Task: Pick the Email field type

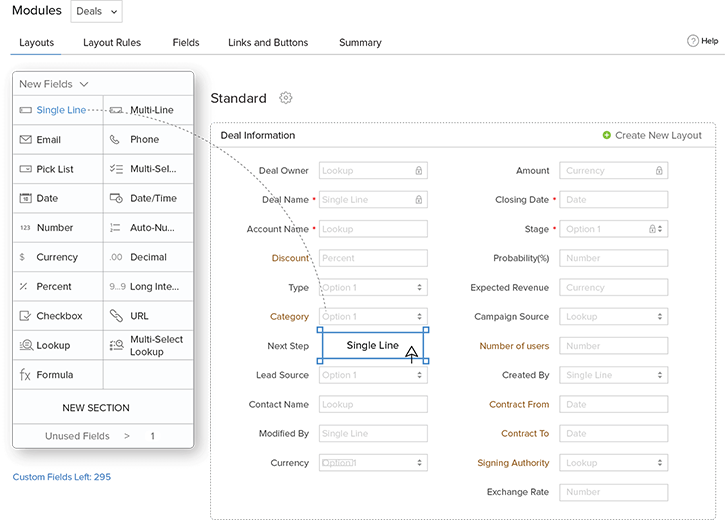Action: 58,140
